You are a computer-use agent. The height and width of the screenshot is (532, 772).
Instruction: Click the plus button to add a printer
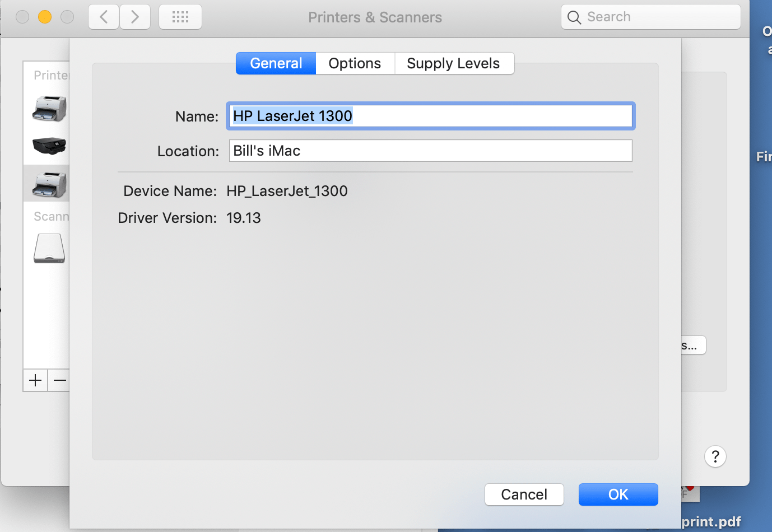point(35,380)
